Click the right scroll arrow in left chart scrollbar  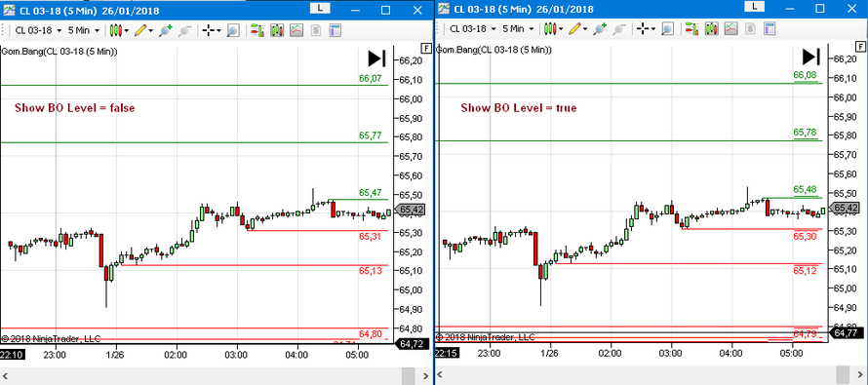tap(425, 376)
